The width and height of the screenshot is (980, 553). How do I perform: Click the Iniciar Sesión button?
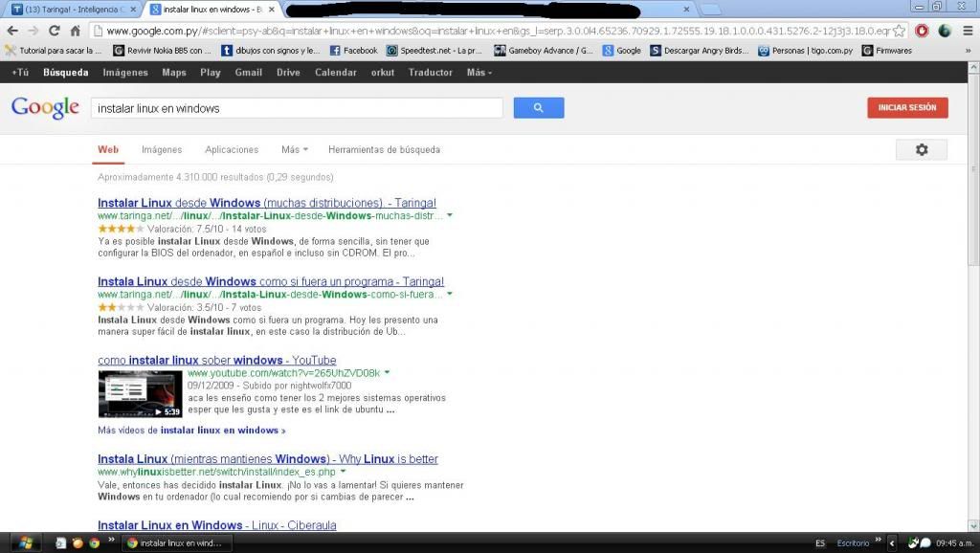pos(907,107)
